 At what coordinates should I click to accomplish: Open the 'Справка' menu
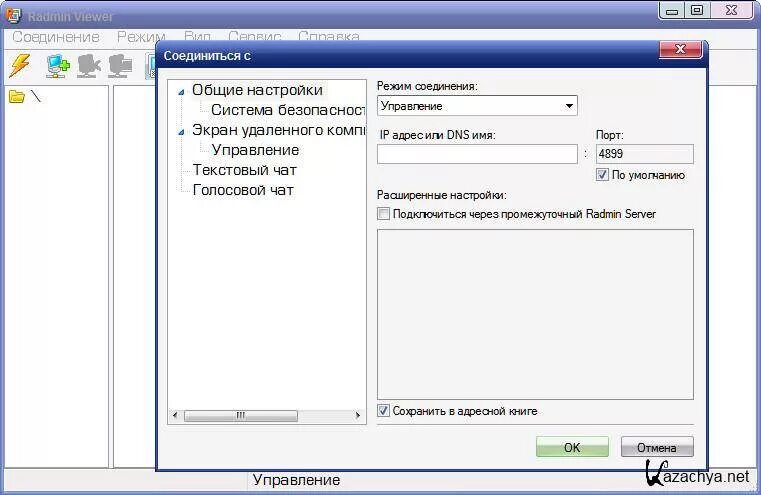point(329,37)
